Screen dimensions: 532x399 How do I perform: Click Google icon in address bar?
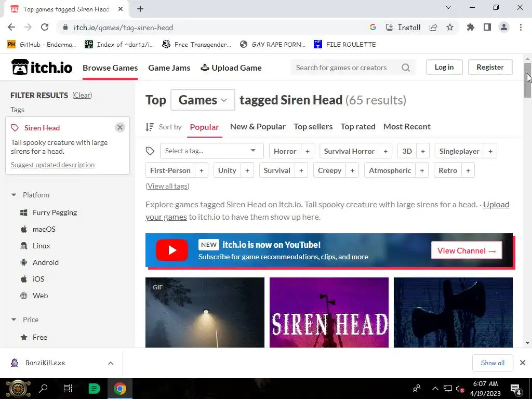pos(373,28)
